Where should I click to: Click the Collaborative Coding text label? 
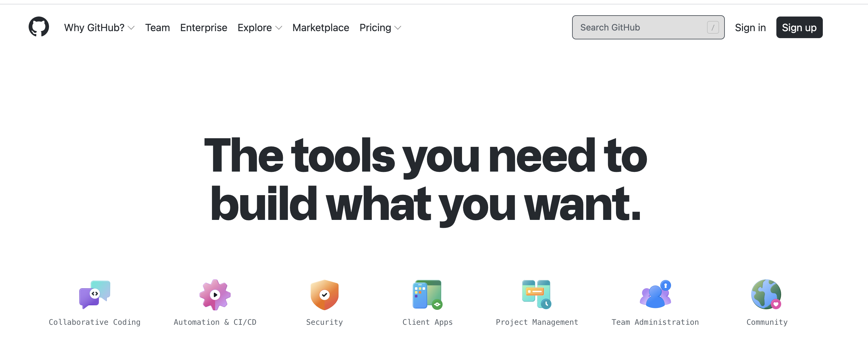point(95,322)
